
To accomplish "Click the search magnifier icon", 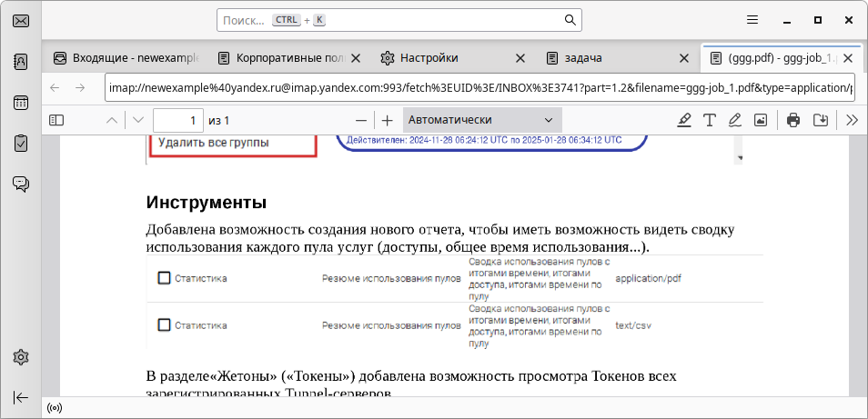I will [x=570, y=21].
